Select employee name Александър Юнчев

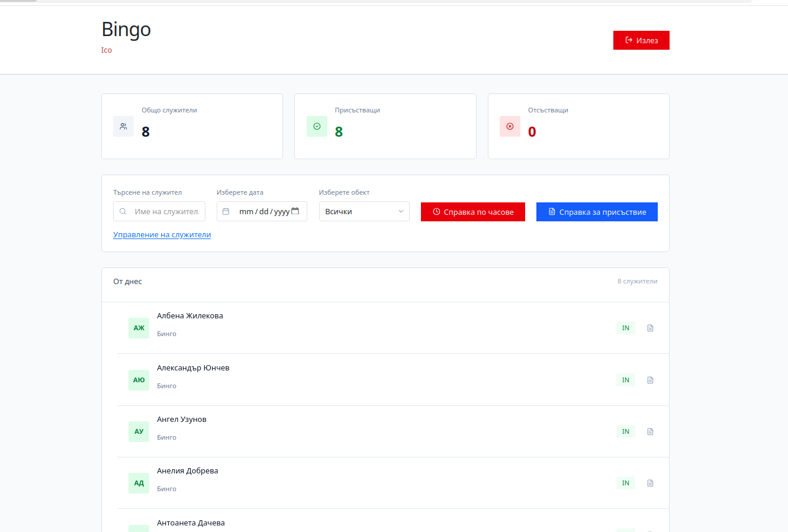coord(193,368)
